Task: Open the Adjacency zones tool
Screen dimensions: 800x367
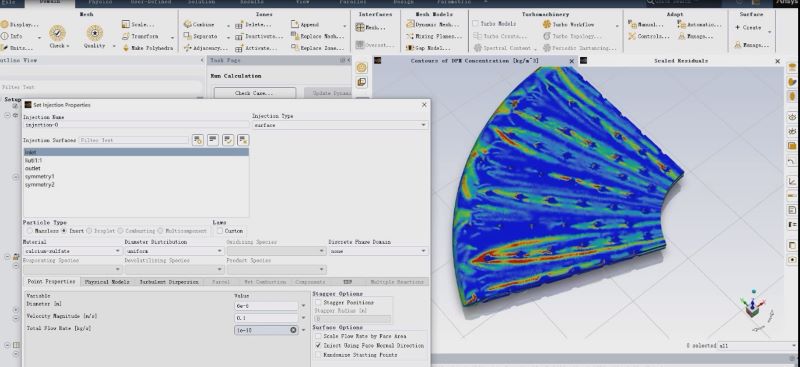Action: (x=205, y=48)
